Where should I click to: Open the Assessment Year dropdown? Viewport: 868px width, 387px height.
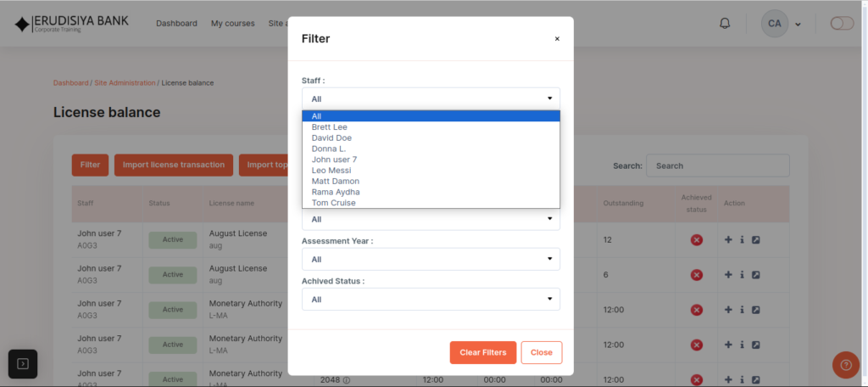[x=431, y=259]
